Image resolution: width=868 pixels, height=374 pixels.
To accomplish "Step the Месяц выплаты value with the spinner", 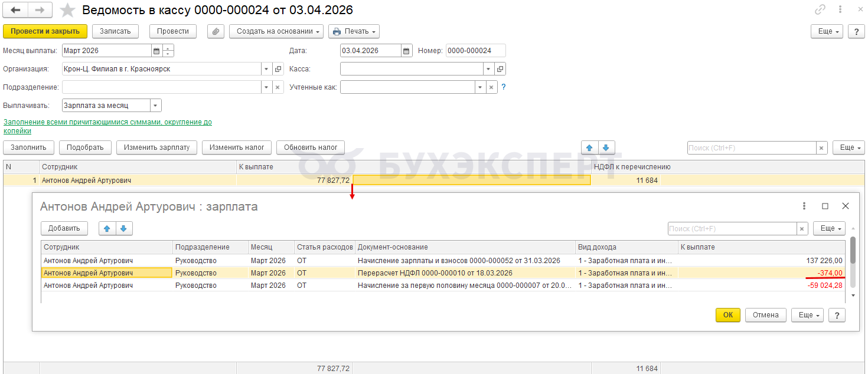I will (168, 51).
